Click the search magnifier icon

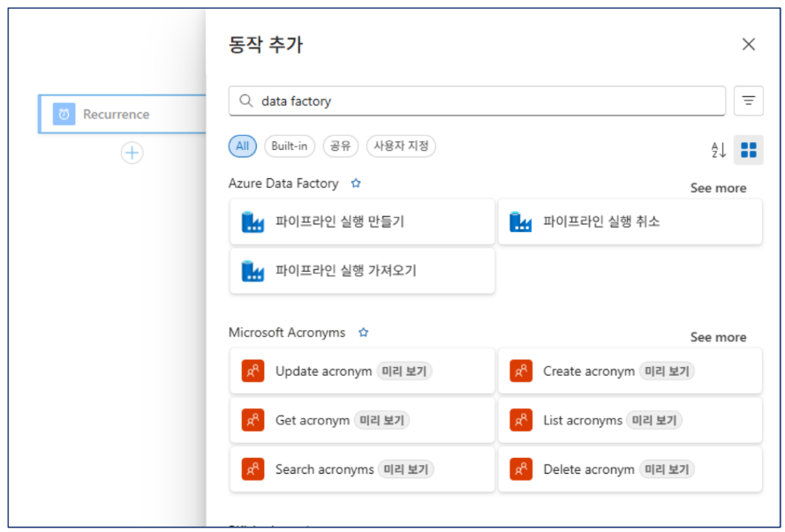click(245, 101)
